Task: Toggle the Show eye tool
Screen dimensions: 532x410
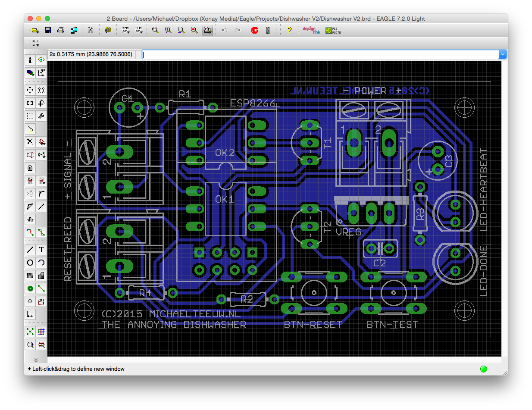Action: 41,60
